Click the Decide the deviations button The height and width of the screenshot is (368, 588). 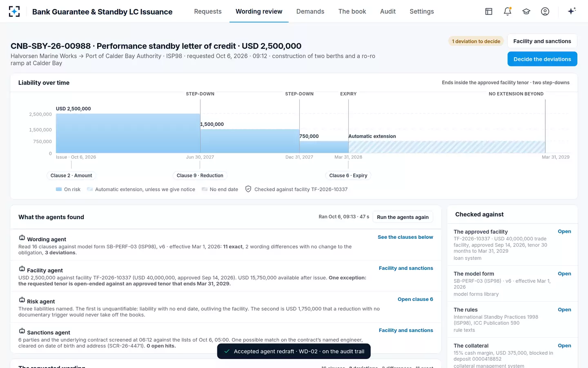(x=542, y=59)
